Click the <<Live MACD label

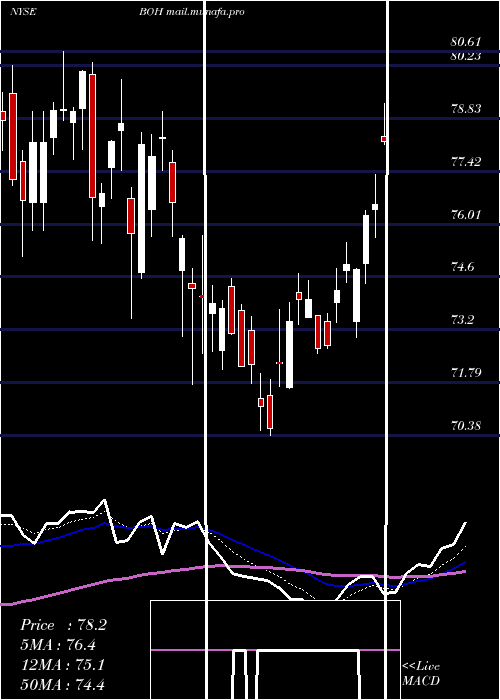[421, 673]
